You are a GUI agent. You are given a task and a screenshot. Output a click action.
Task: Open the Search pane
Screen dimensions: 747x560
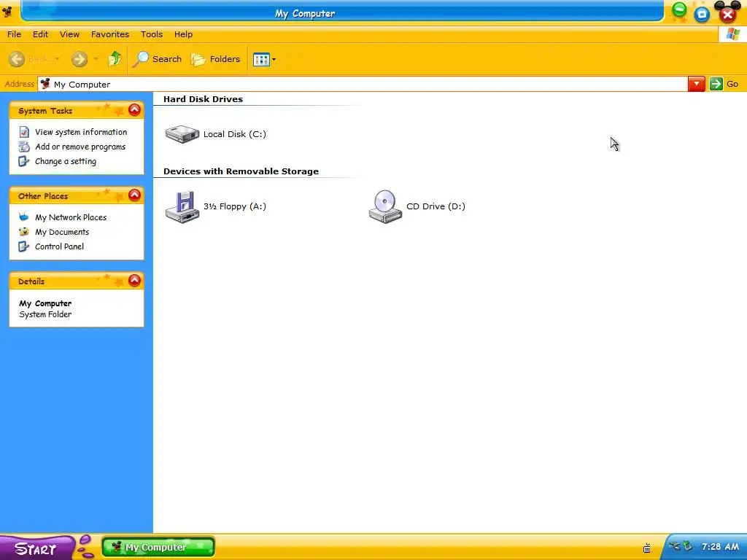pyautogui.click(x=158, y=59)
